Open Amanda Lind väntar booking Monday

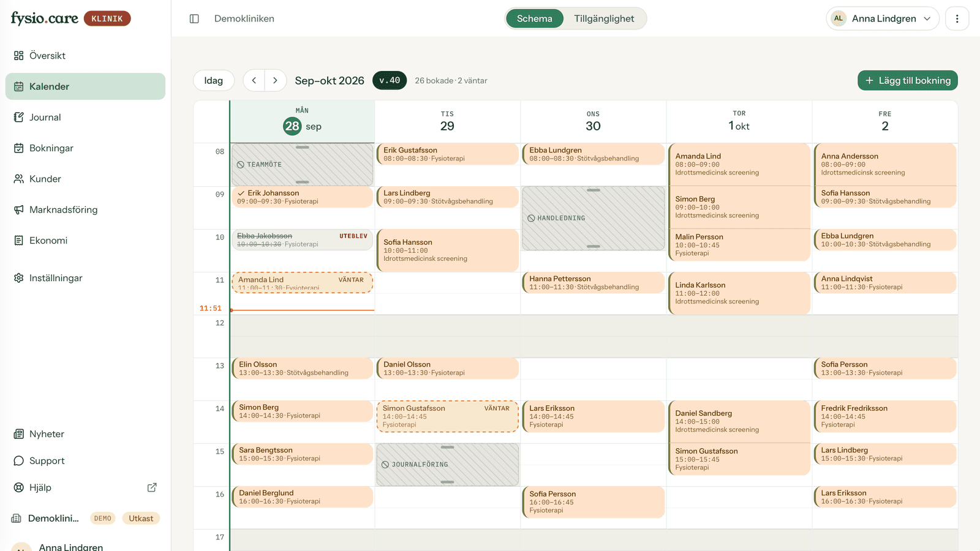pos(303,283)
